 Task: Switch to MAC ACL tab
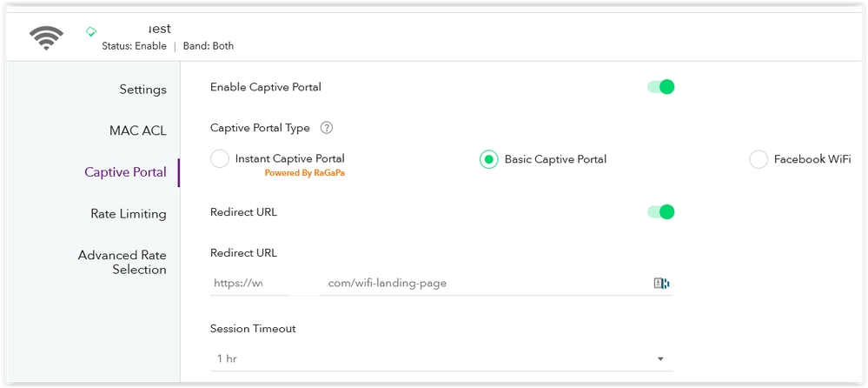[138, 130]
